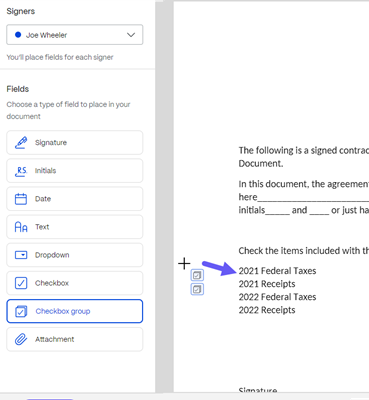
Task: Click the Checkbox checkmark icon
Action: [21, 283]
